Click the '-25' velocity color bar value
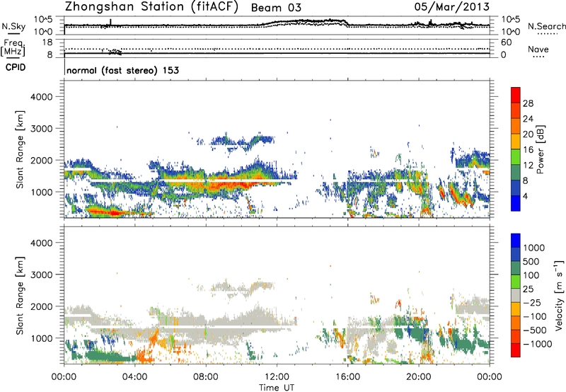This screenshot has height=392, width=566. point(531,303)
